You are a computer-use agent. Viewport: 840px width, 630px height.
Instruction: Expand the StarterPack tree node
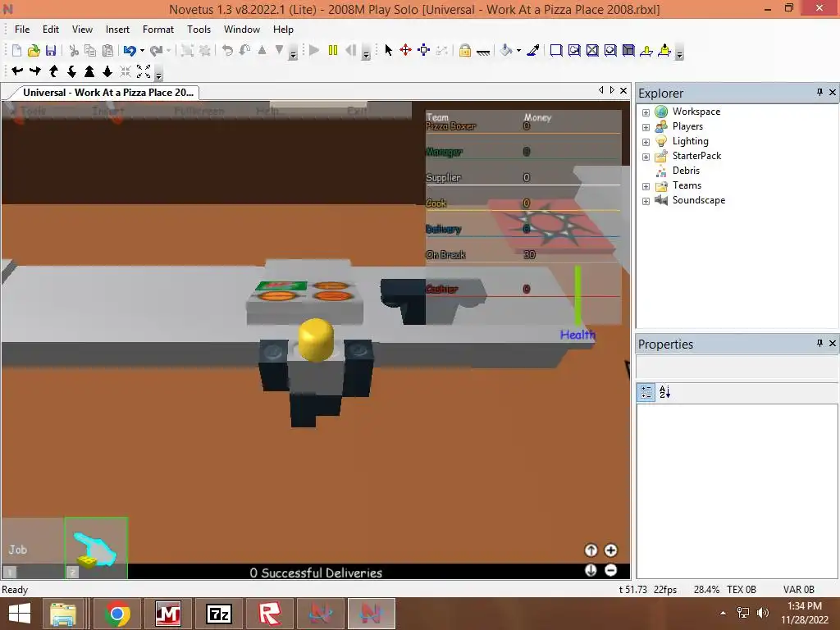(646, 157)
